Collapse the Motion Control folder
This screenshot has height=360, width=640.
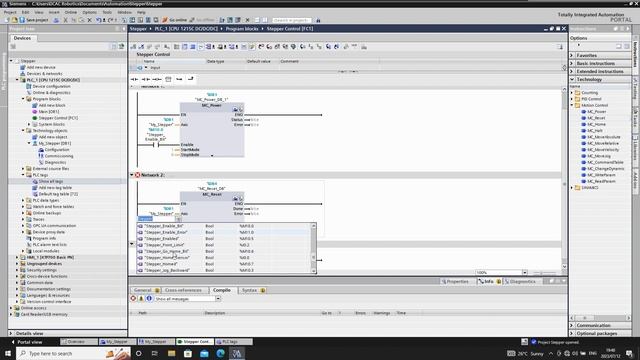click(x=572, y=105)
